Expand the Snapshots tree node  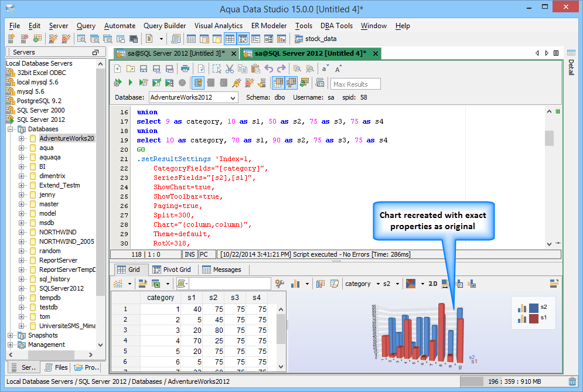(11, 336)
